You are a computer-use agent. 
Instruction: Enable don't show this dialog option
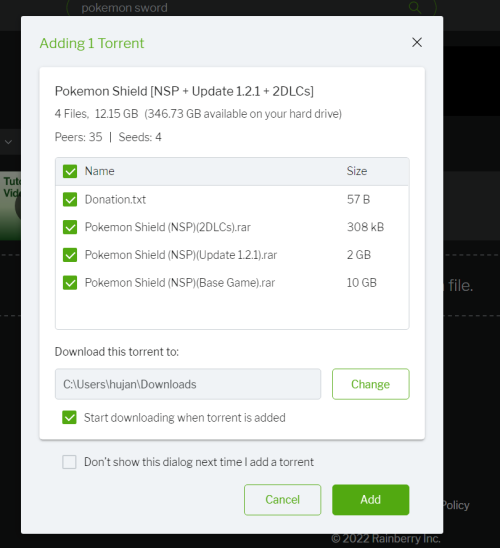point(69,462)
